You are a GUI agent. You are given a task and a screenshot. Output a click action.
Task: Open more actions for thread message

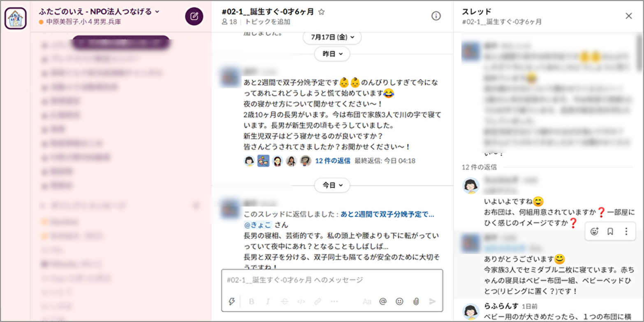pos(626,231)
